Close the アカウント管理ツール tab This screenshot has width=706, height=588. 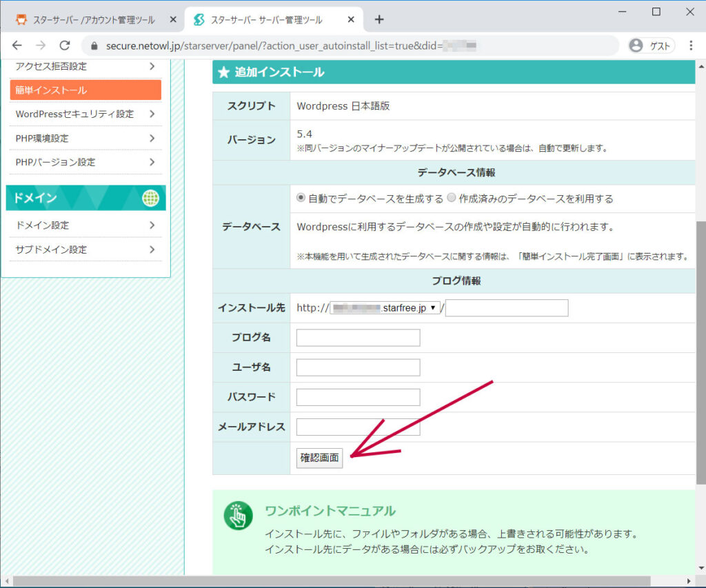pos(173,19)
